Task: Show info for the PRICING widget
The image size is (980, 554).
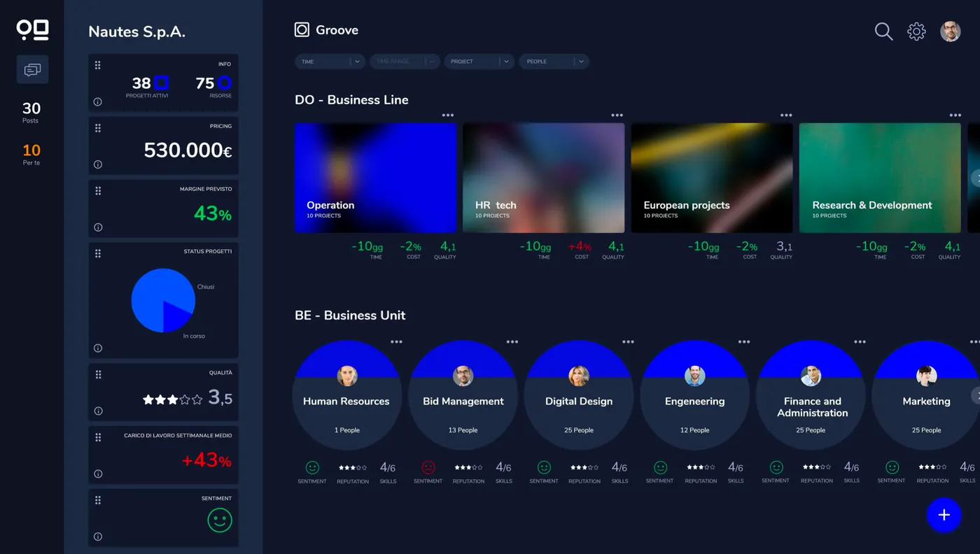Action: (x=98, y=165)
